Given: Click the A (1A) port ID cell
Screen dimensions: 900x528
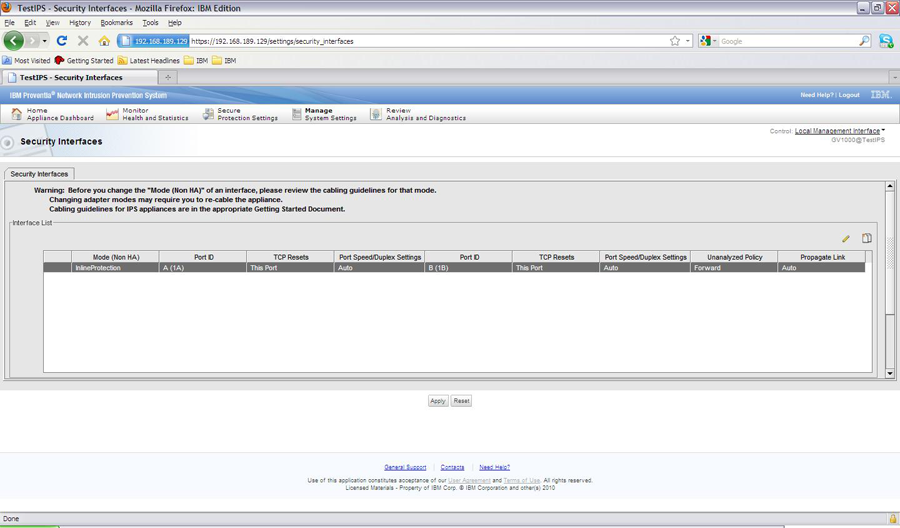Looking at the screenshot, I should point(203,268).
